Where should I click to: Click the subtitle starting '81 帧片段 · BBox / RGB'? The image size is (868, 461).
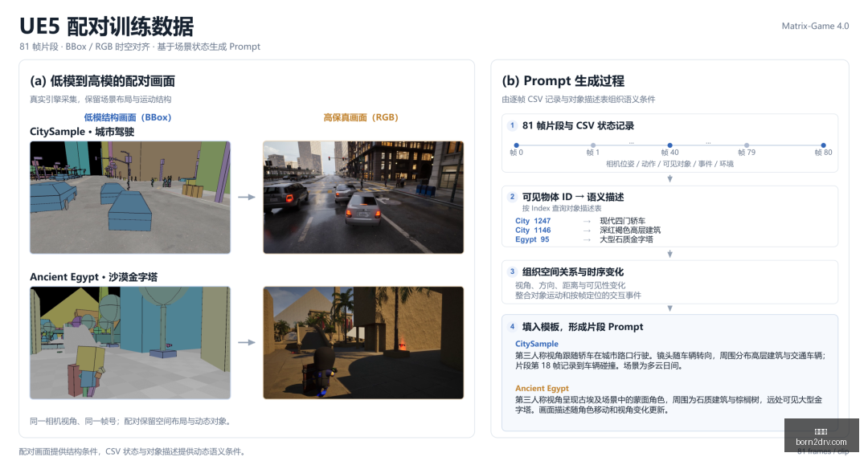(140, 47)
